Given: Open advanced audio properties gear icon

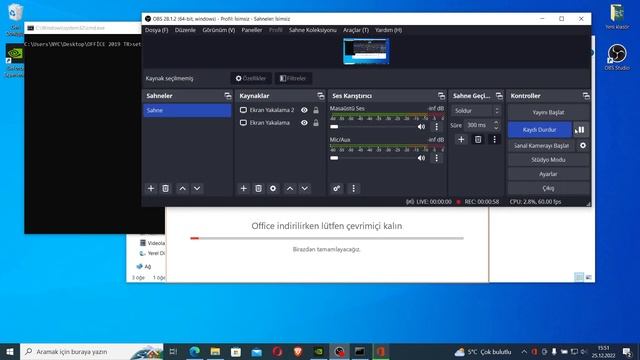Looking at the screenshot, I should pyautogui.click(x=336, y=189).
